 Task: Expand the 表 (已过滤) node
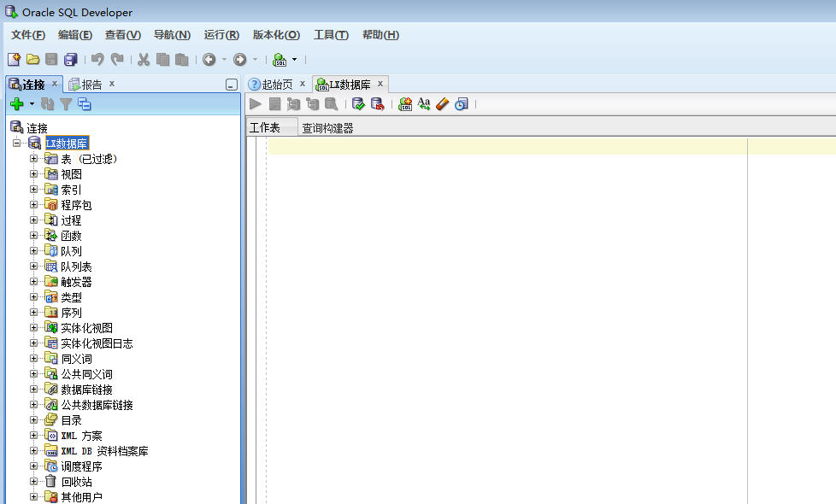click(33, 158)
